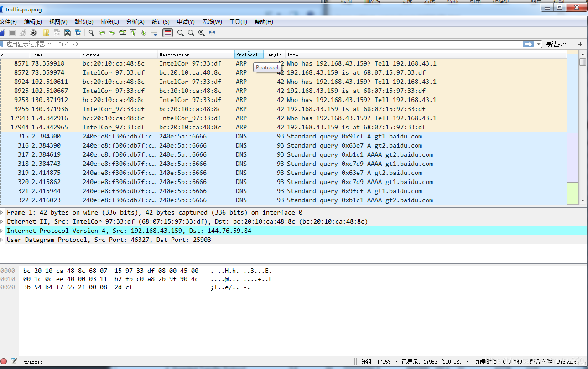
Task: Close the capture file icon
Action: click(68, 33)
